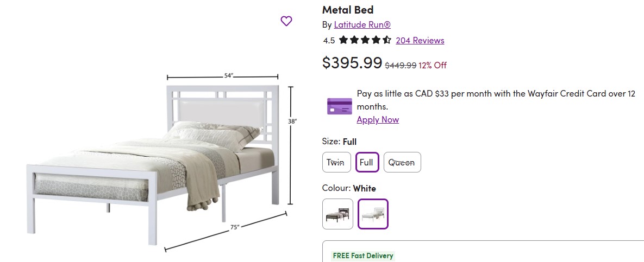Open the Latitude Run brand link
This screenshot has width=644, height=262.
[362, 25]
